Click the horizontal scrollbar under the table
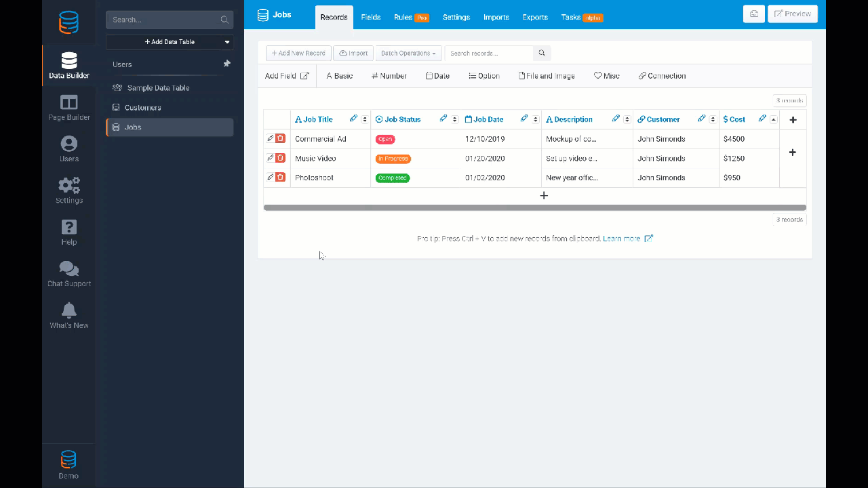This screenshot has width=868, height=488. [x=535, y=207]
